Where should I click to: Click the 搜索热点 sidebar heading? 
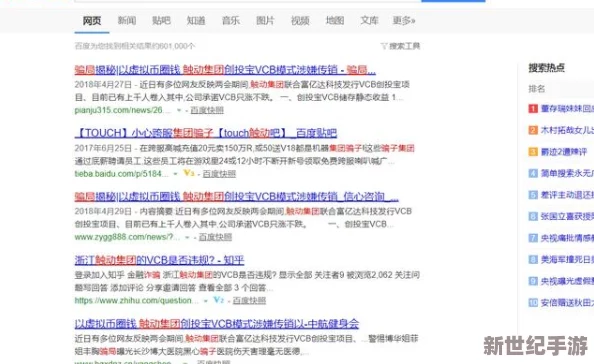[x=547, y=68]
